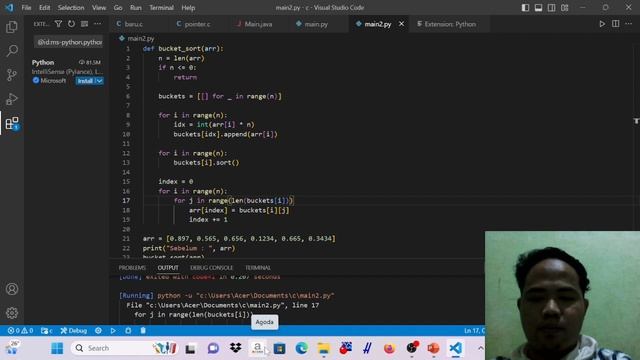Image resolution: width=640 pixels, height=360 pixels.
Task: Clear extensions search results
Action: (x=84, y=24)
